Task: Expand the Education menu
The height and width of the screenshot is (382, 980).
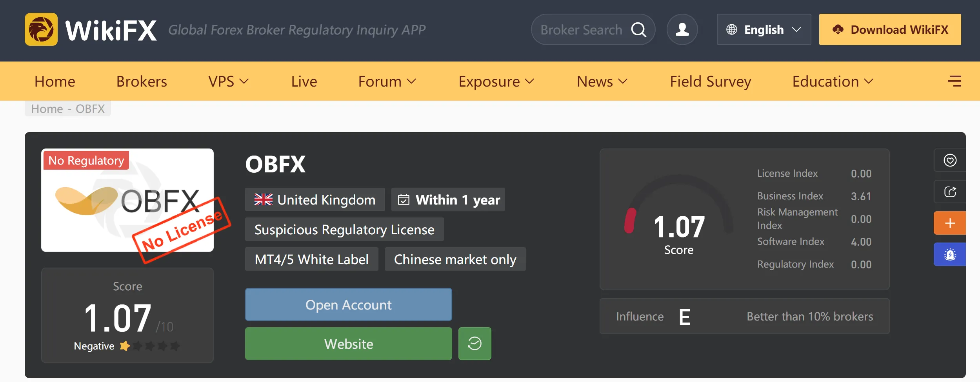Action: tap(833, 81)
